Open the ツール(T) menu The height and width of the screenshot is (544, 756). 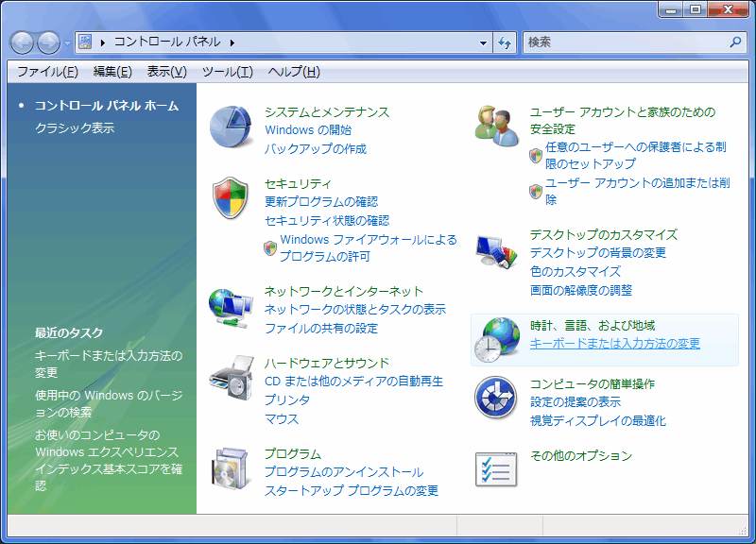[227, 72]
